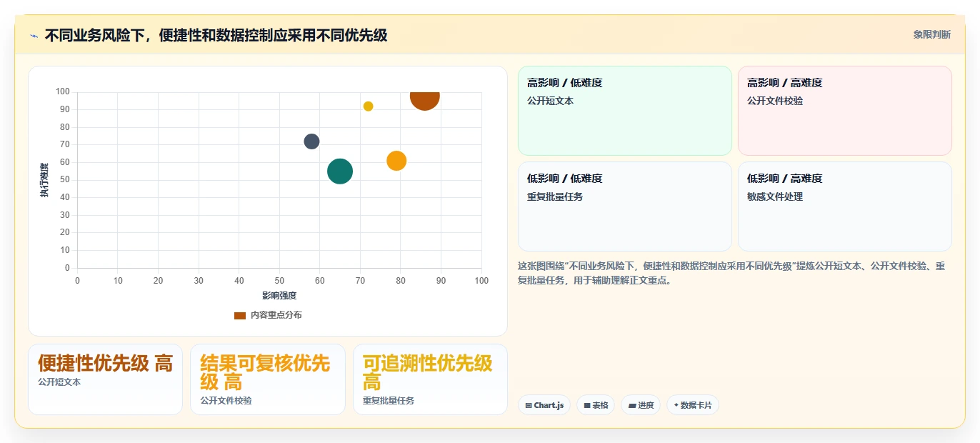
Task: Click the small yellow bubble
Action: [x=368, y=106]
